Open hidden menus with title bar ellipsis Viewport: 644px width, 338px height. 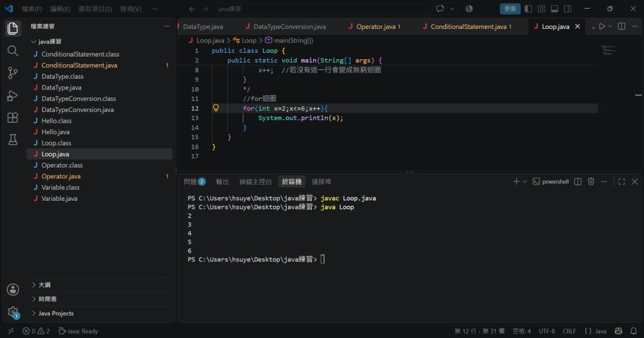[155, 9]
